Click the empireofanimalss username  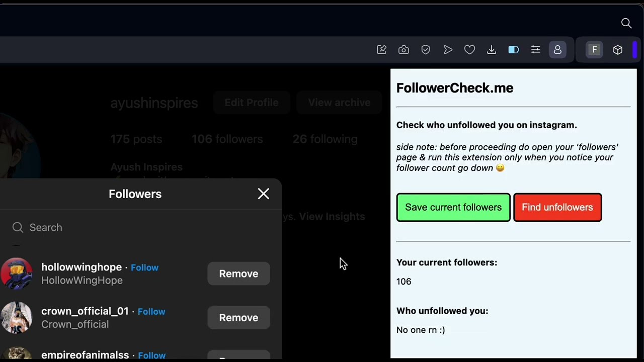(85, 355)
